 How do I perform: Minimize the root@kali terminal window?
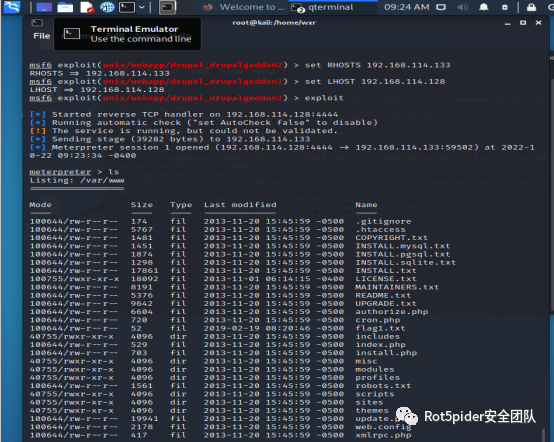click(508, 23)
